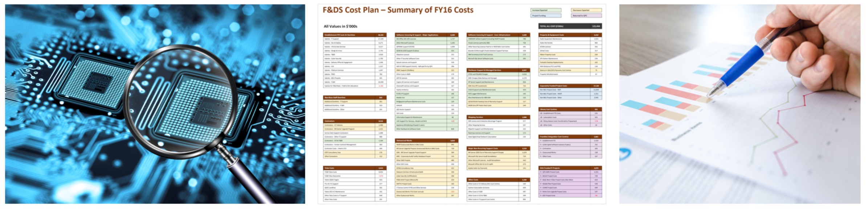The width and height of the screenshot is (868, 209).
Task: Click the All Values in $'000s text
Action: tap(341, 26)
